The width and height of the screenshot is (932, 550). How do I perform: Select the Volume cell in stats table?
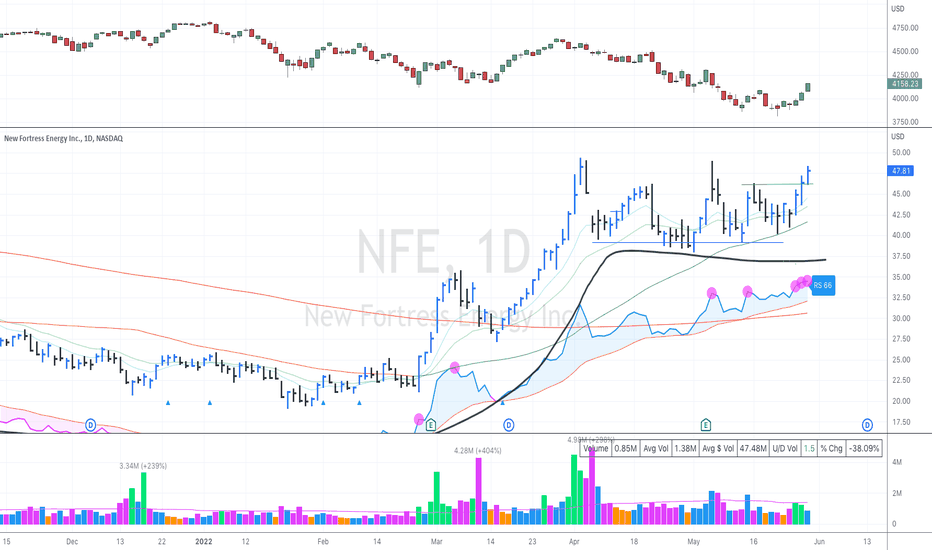(596, 448)
